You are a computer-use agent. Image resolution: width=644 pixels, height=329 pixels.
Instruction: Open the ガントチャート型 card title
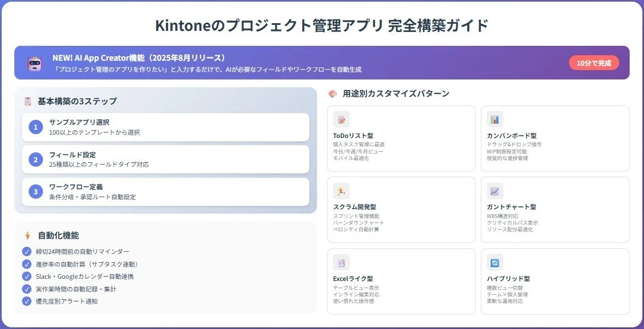click(x=511, y=207)
